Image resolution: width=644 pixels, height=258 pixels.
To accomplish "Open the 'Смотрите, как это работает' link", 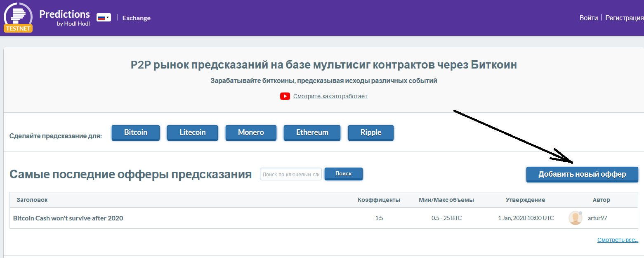I will [x=330, y=96].
